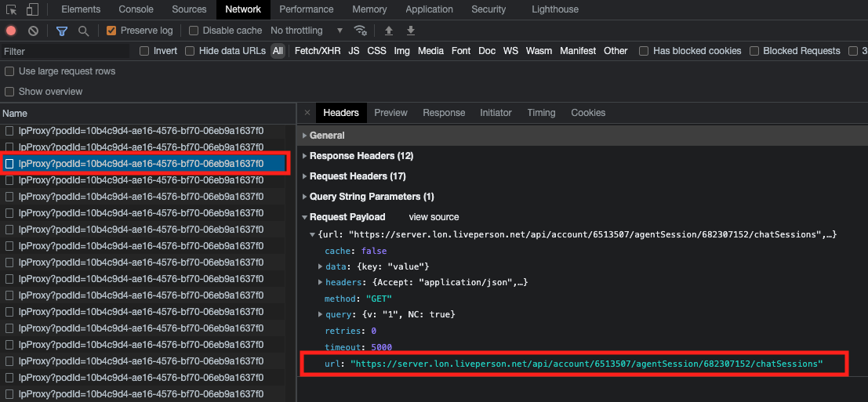Screen dimensions: 868x402
Task: Toggle the device toolbar icon
Action: pos(32,9)
